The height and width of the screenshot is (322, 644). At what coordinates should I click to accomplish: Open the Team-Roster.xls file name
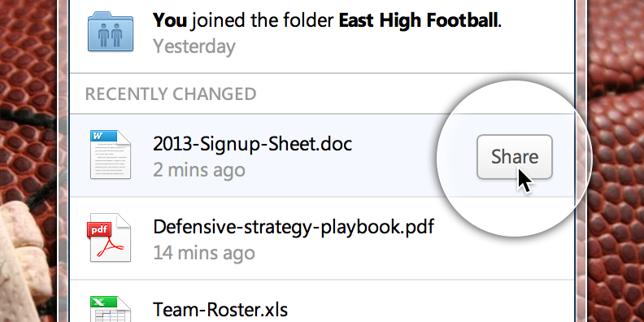coord(220,310)
